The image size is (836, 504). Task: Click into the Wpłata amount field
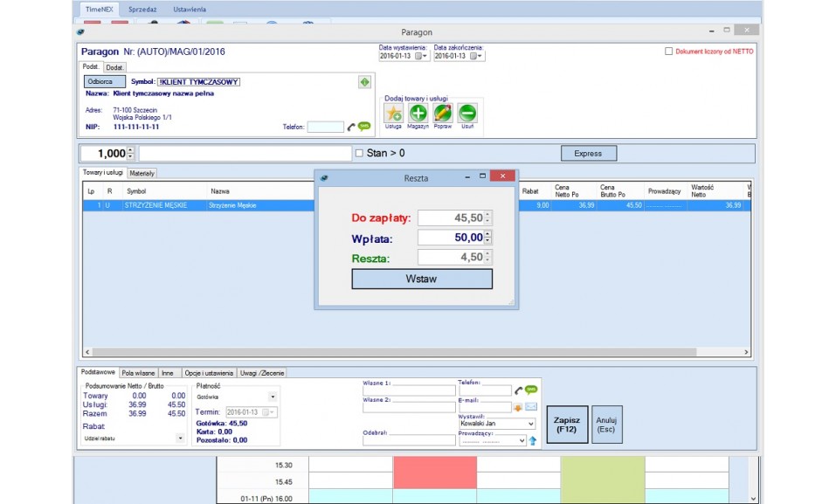point(450,238)
